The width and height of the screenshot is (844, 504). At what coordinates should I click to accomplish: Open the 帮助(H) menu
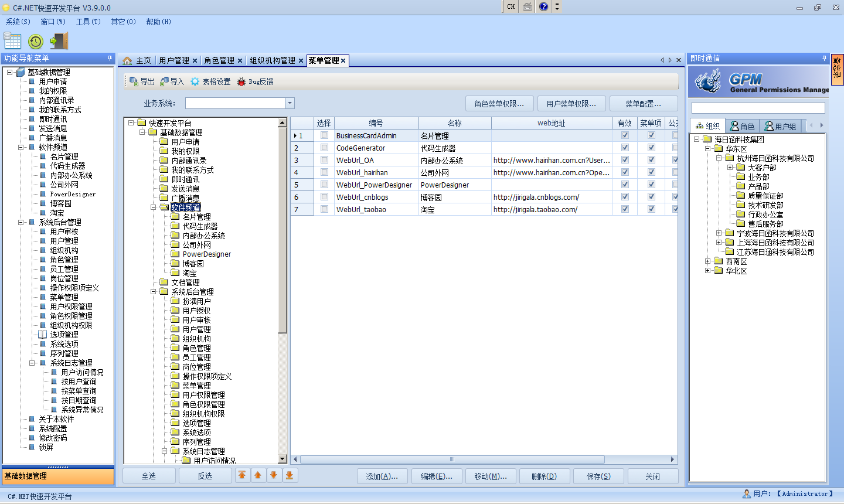click(x=159, y=22)
